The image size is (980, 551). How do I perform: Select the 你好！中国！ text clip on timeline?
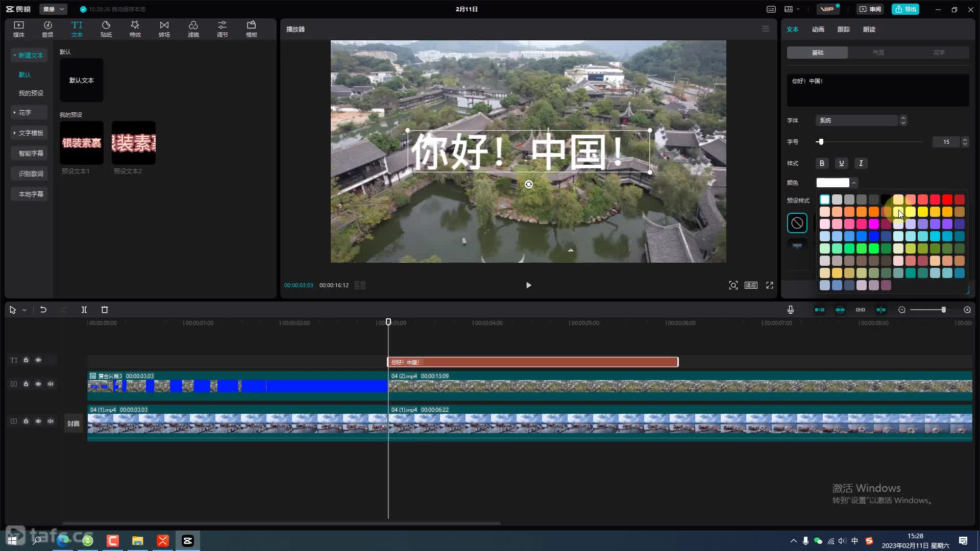(x=533, y=362)
